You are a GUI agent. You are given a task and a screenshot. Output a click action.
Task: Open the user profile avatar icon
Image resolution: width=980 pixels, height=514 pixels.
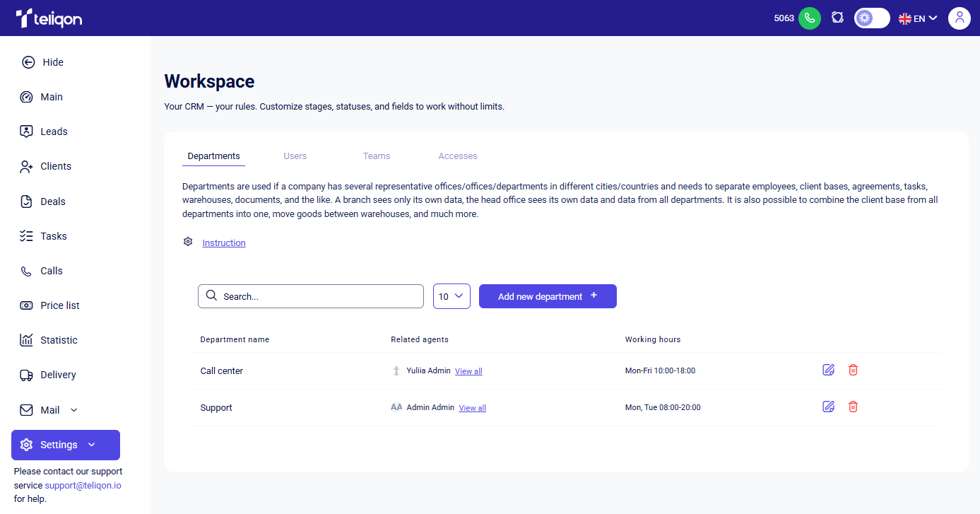click(959, 18)
